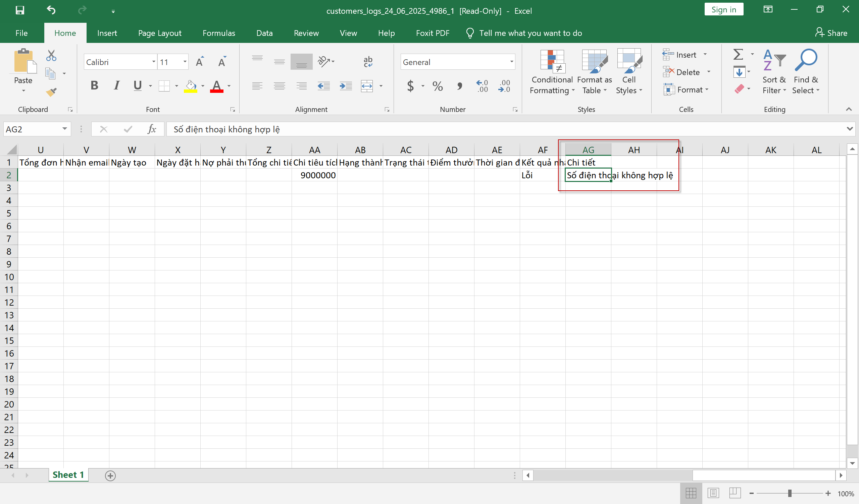Open the Name Box dropdown arrow
Screen dimensions: 859x504
(x=64, y=129)
